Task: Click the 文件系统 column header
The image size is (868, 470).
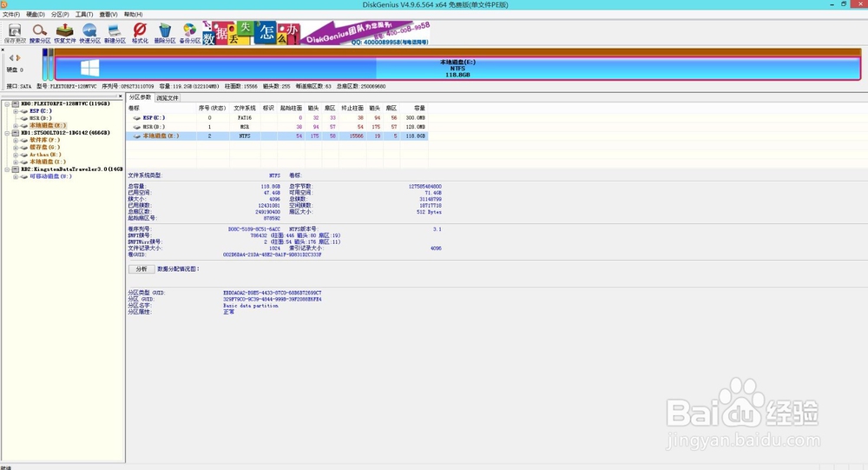Action: 244,108
